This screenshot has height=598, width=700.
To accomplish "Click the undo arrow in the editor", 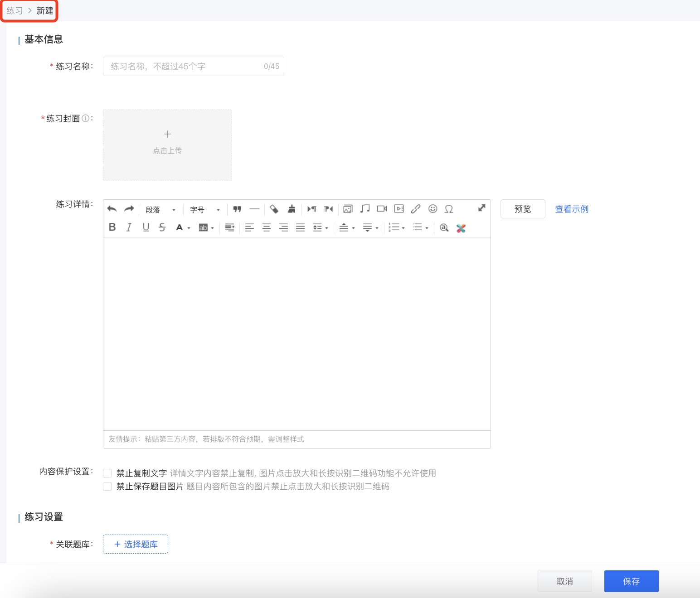I will 112,209.
